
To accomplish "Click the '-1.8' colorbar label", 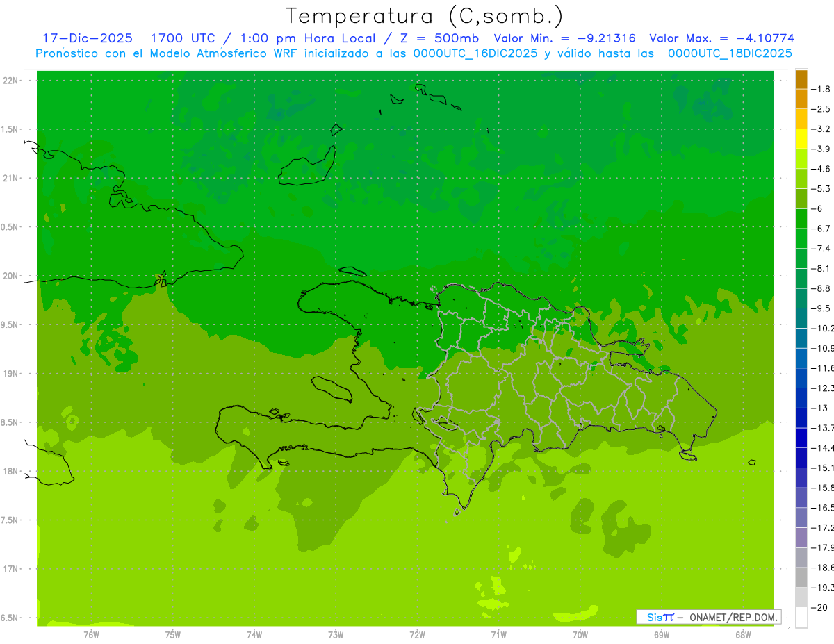I will coord(822,90).
